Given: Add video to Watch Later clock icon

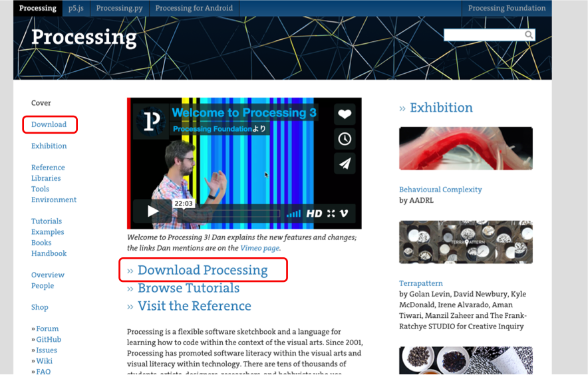Looking at the screenshot, I should (x=345, y=139).
